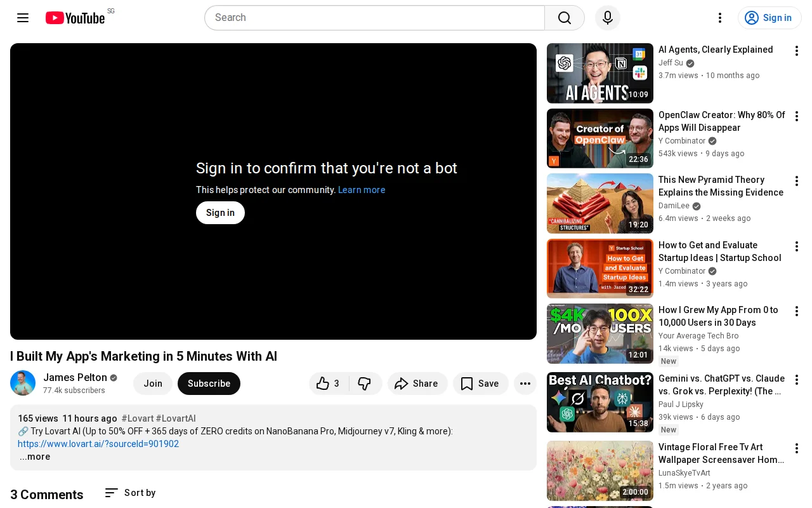Select the 3 Comments heading
The image size is (812, 508).
point(47,495)
